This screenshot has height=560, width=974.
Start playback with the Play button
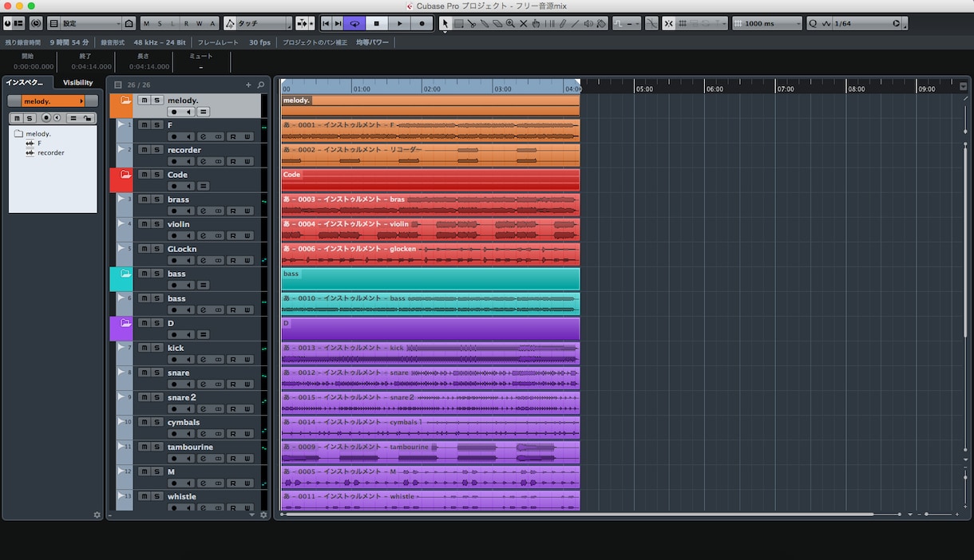400,24
